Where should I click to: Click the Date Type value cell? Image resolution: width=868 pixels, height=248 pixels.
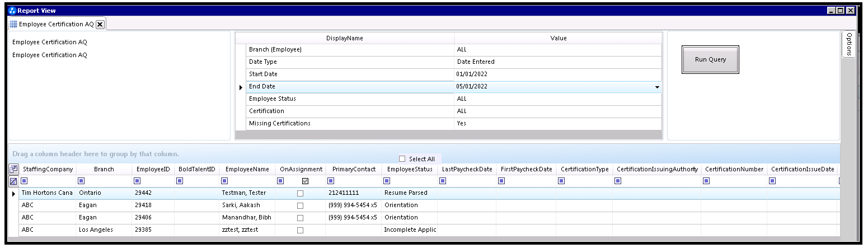(557, 62)
